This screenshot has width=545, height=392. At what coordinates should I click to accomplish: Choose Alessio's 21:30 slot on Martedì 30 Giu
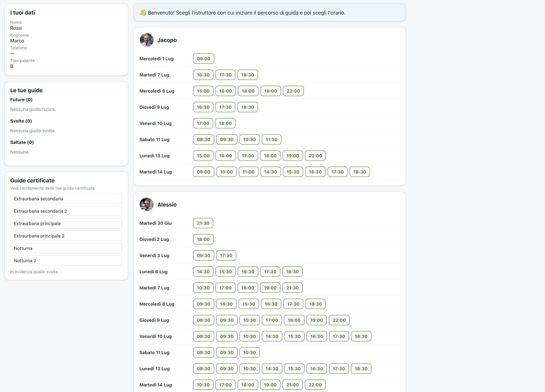coord(203,223)
